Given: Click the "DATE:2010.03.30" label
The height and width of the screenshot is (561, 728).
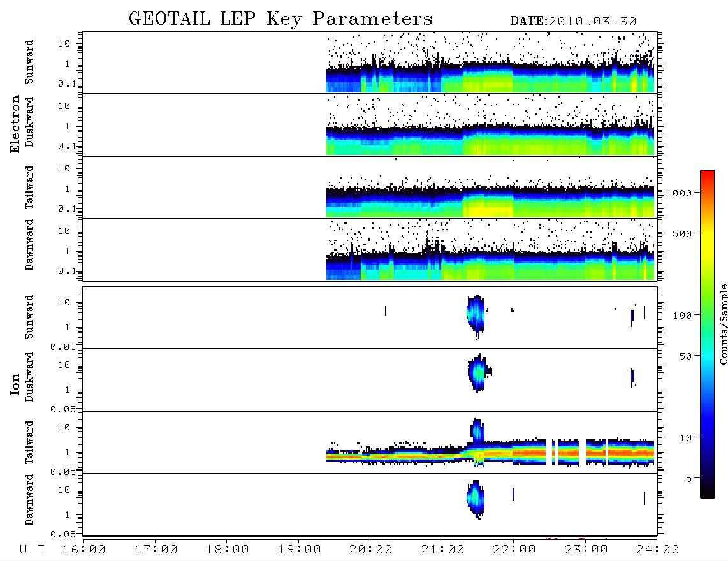Looking at the screenshot, I should [573, 22].
